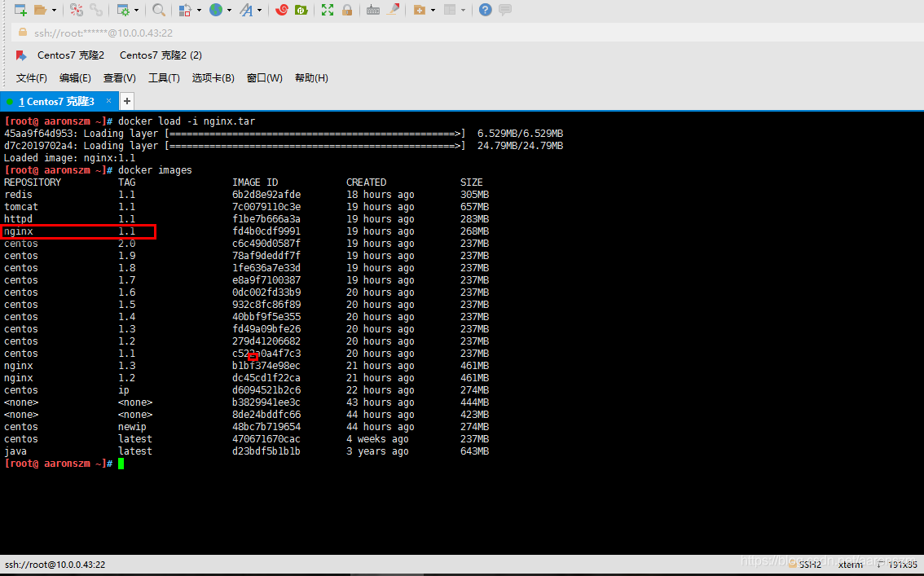Click the green Xagent icon
Screen dimensions: 924x576
pyautogui.click(x=301, y=10)
